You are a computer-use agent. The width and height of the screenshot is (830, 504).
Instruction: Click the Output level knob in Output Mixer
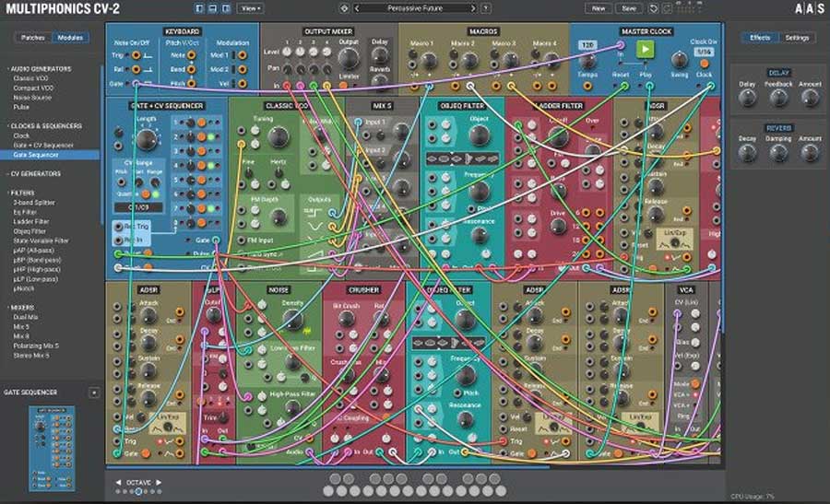[349, 59]
